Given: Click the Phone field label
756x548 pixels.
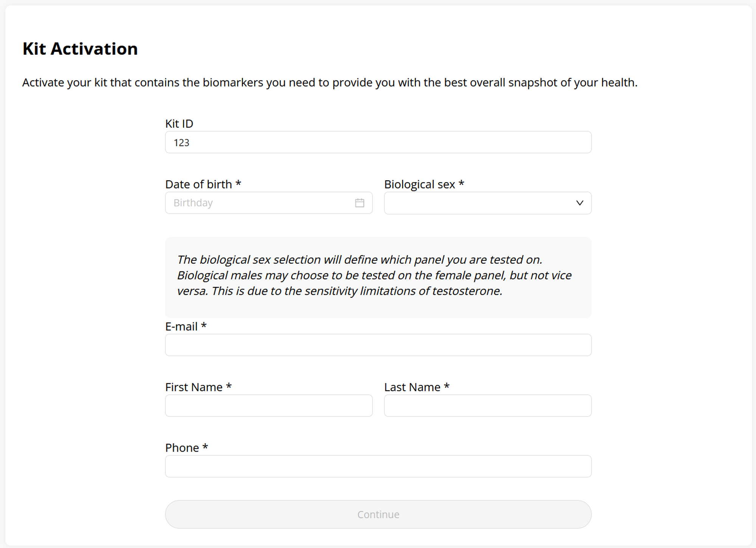Looking at the screenshot, I should click(x=186, y=447).
